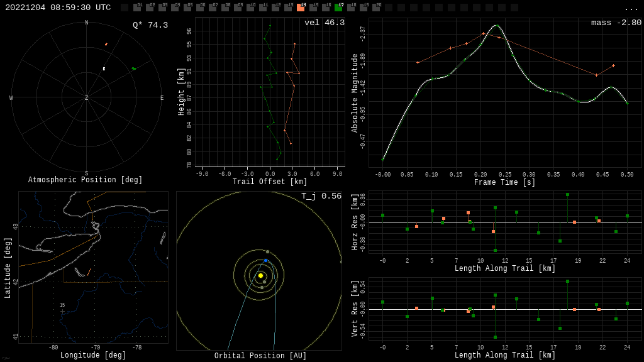Click the vel 46.3 label
Viewport: 644px width, 362px height.
coord(324,23)
